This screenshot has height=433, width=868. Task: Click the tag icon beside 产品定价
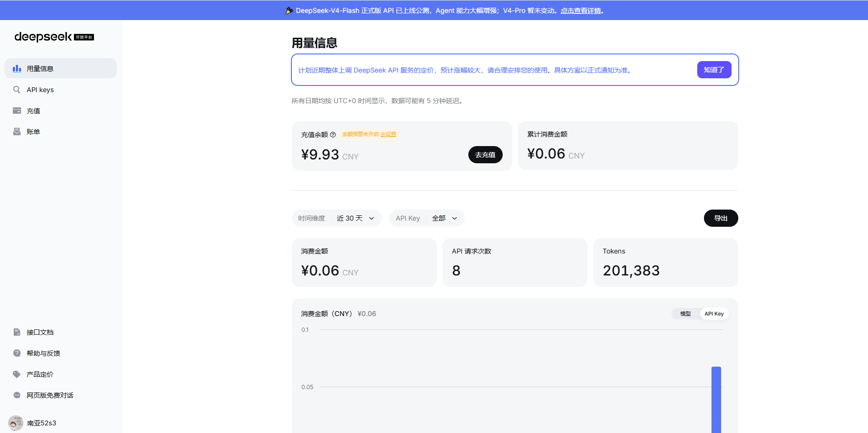17,374
